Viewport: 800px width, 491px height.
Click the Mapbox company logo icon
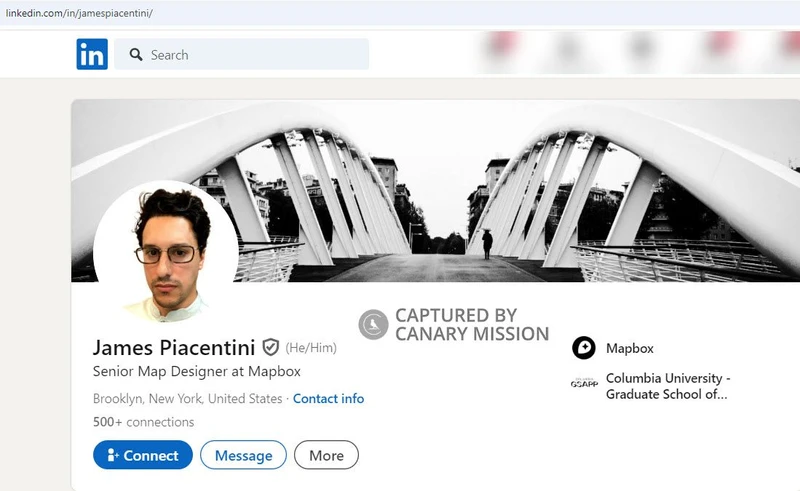coord(584,348)
